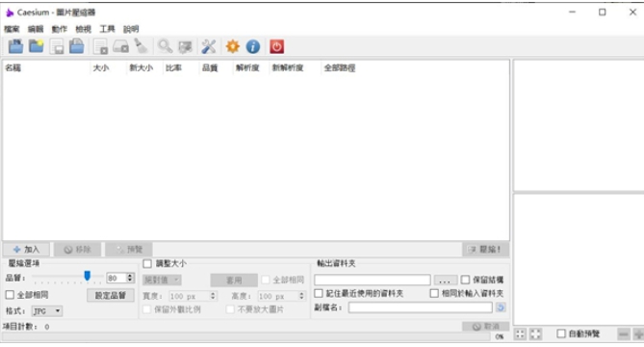Toggle 全部相同 checkbox in resize section
Screen dimensions: 644x347
click(x=266, y=280)
